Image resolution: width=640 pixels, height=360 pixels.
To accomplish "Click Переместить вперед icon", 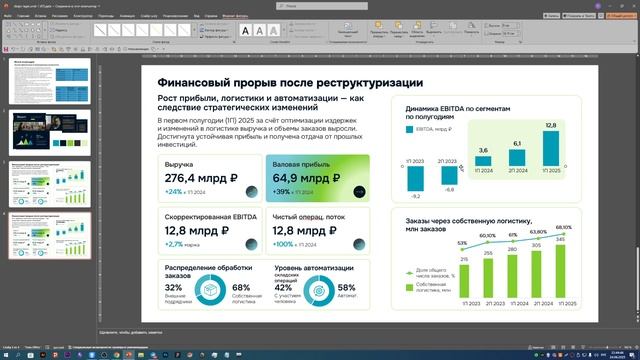I will pos(378,25).
